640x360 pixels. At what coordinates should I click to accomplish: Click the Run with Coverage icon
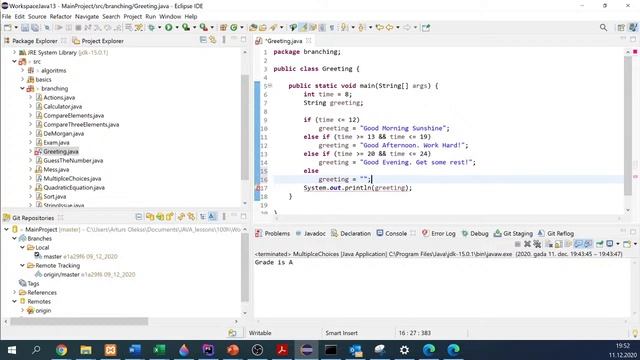186,27
